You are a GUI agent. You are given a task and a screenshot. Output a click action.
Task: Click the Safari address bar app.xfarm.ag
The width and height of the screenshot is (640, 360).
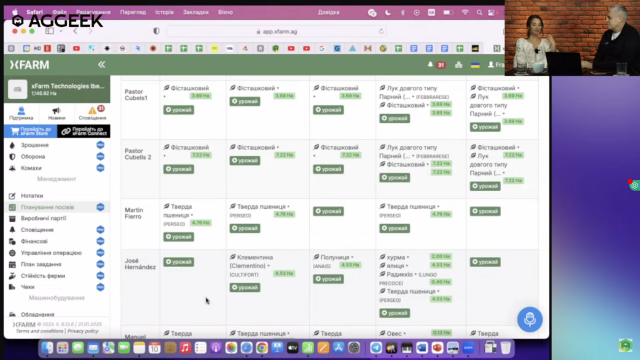pos(276,31)
